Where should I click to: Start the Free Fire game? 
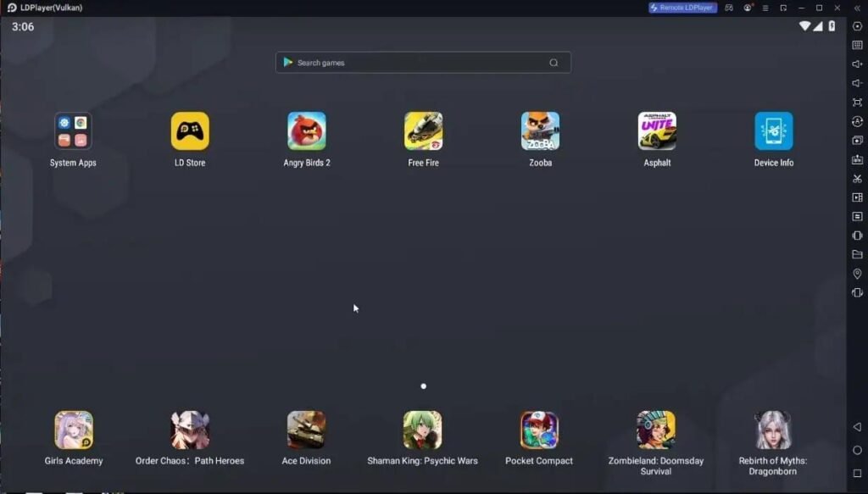pyautogui.click(x=424, y=131)
